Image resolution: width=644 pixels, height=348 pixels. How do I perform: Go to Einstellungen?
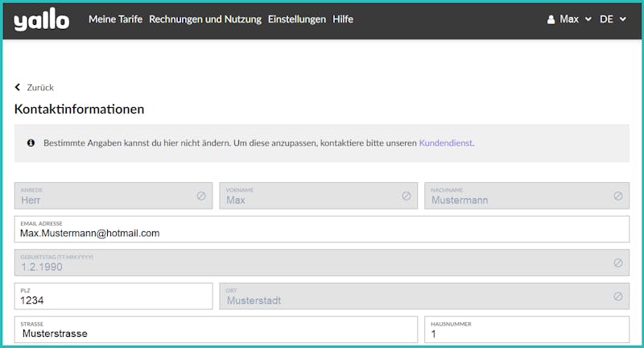[296, 19]
